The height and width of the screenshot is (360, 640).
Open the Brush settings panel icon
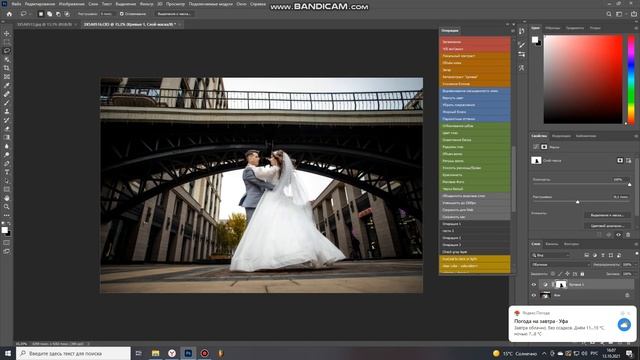coord(521,45)
